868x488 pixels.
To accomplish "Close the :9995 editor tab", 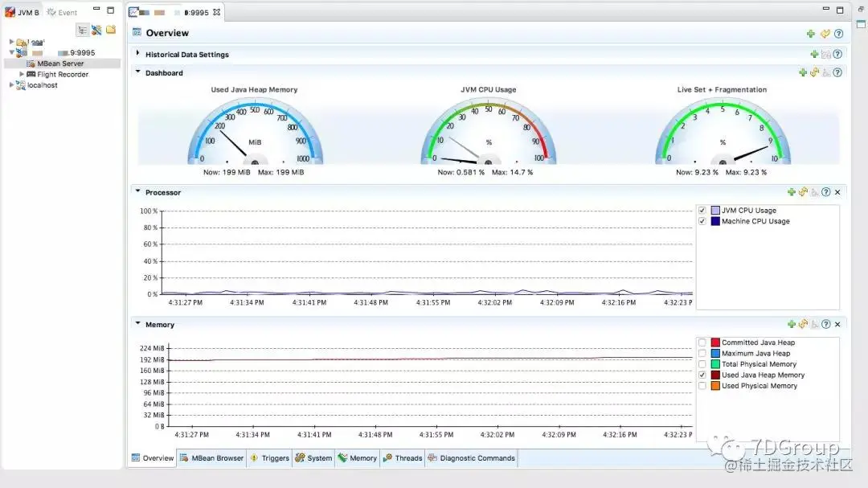I will pyautogui.click(x=216, y=11).
